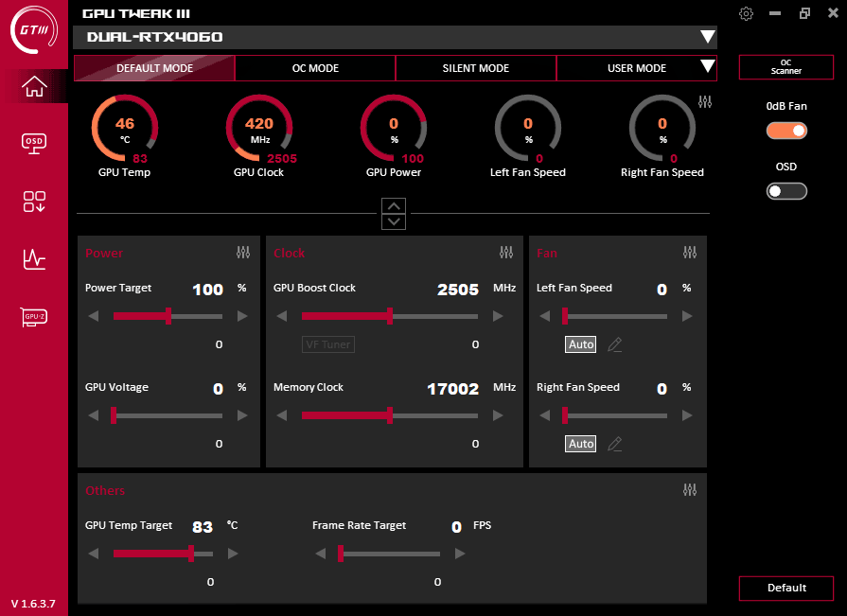
Task: Edit Left Fan Speed curve pencil icon
Action: 615,344
